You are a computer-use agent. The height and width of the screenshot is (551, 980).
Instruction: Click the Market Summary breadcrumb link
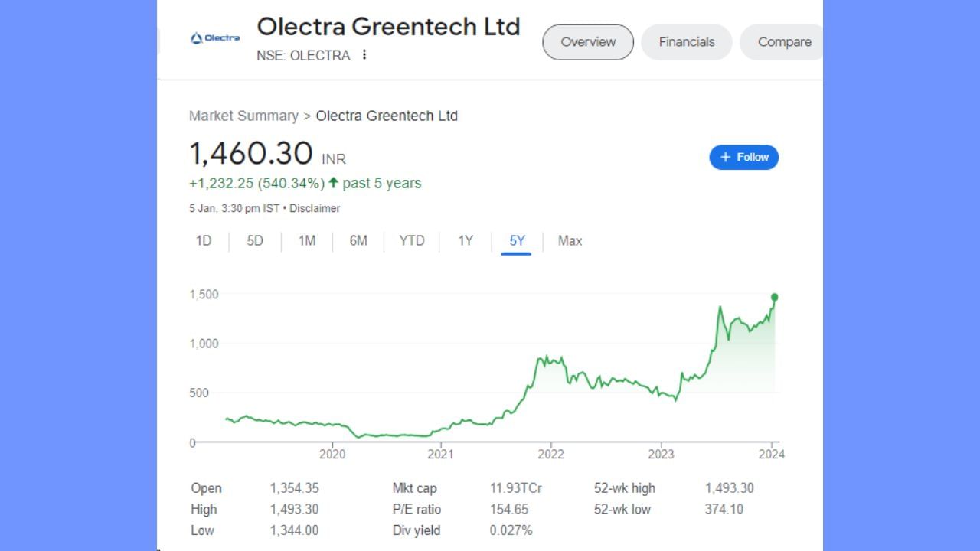243,116
